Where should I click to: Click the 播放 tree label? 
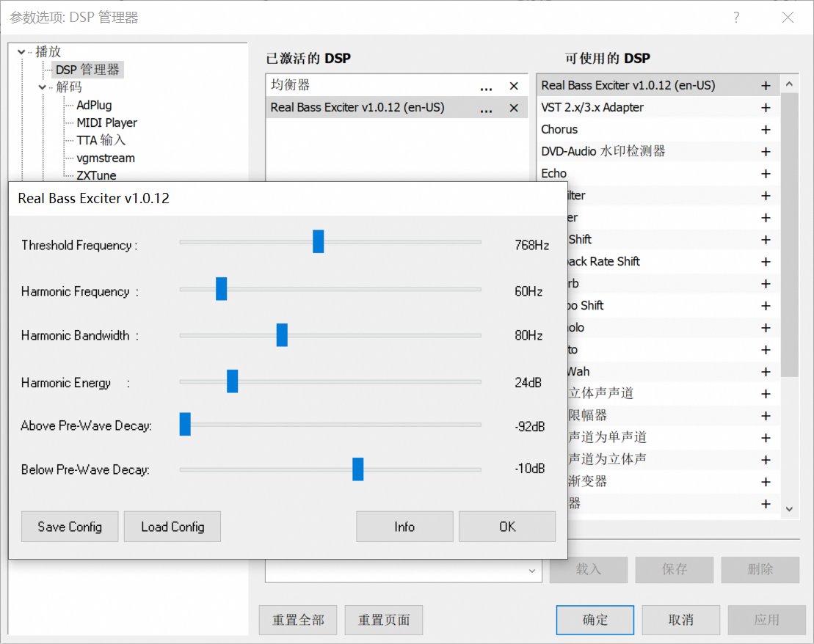click(x=48, y=52)
